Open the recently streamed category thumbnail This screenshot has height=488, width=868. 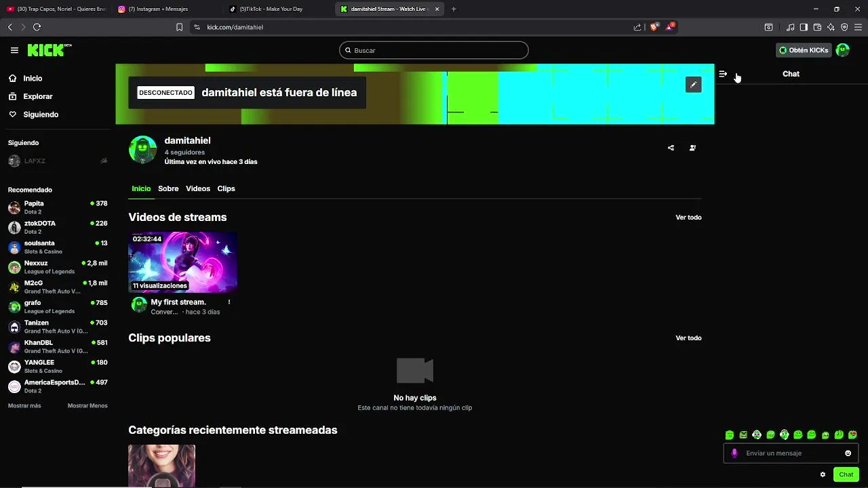(161, 466)
